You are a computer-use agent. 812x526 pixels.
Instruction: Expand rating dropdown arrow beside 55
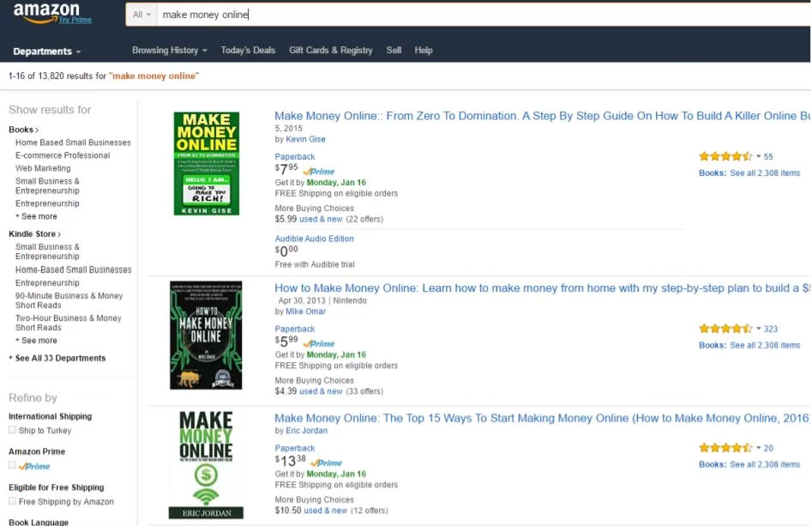759,156
